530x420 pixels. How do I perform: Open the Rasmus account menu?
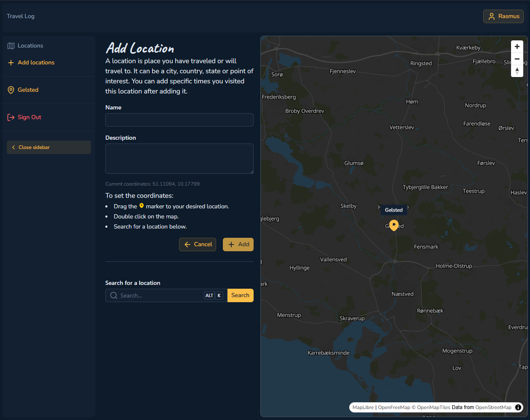[503, 16]
